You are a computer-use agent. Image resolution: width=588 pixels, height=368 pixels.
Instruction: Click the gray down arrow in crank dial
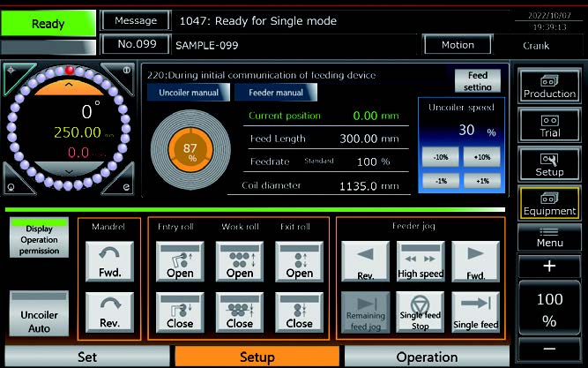[x=69, y=169]
